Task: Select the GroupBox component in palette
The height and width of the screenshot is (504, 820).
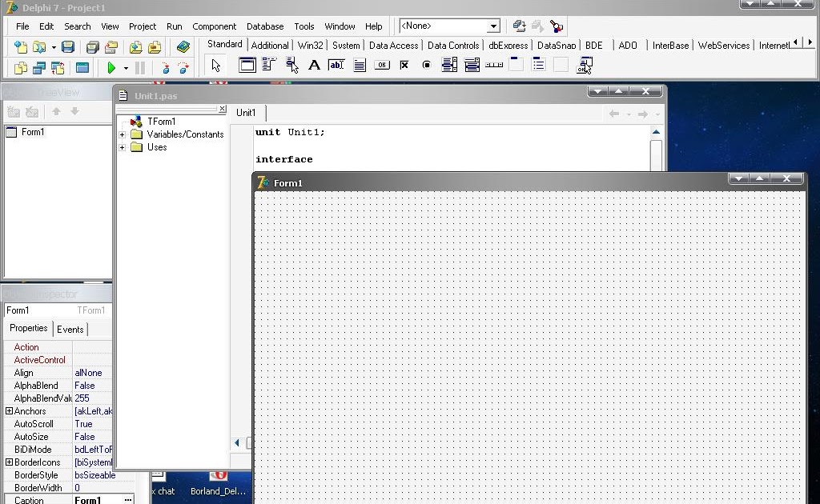Action: click(517, 65)
